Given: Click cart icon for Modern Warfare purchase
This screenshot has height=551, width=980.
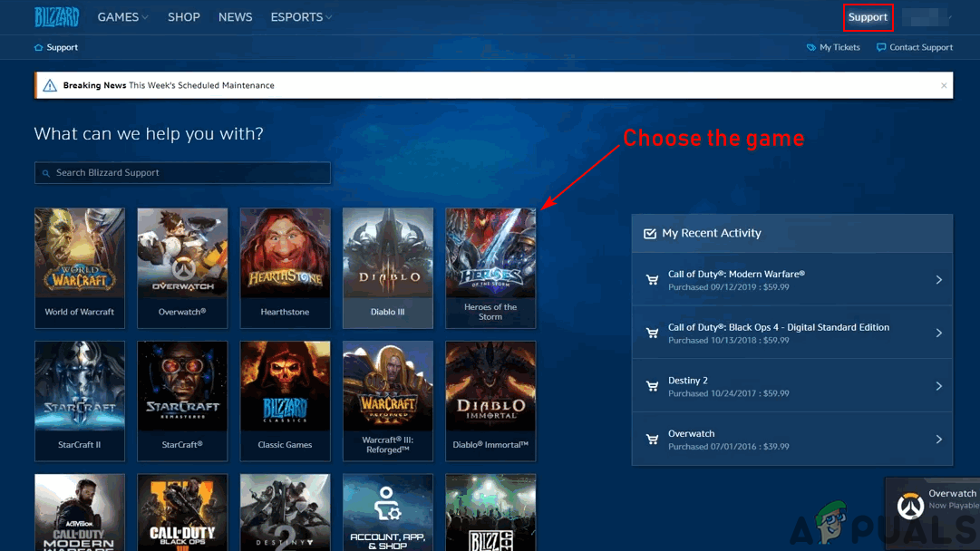Looking at the screenshot, I should 653,280.
